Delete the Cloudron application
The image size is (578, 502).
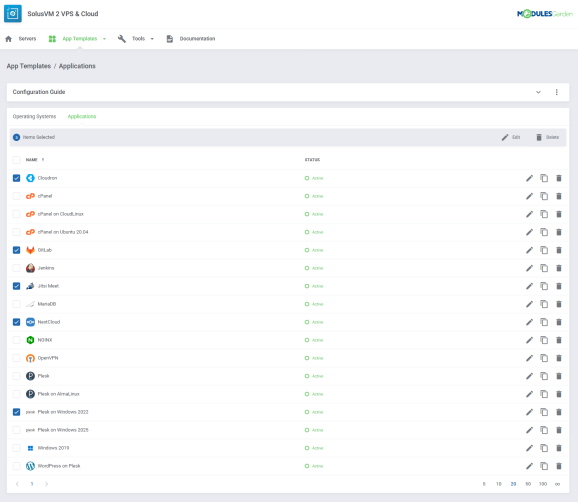[559, 178]
